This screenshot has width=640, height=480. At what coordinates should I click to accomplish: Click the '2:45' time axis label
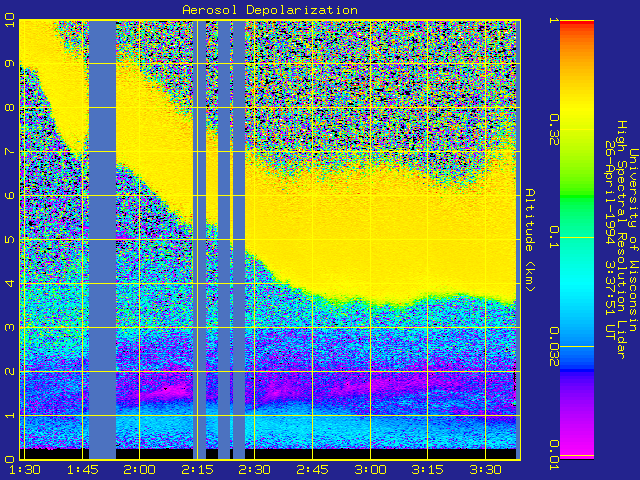click(313, 470)
